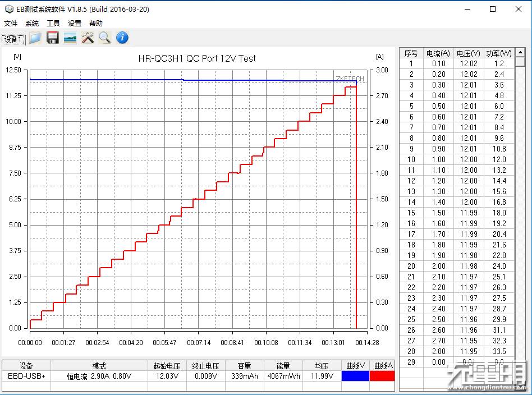Click the 序号 column header

click(x=411, y=53)
